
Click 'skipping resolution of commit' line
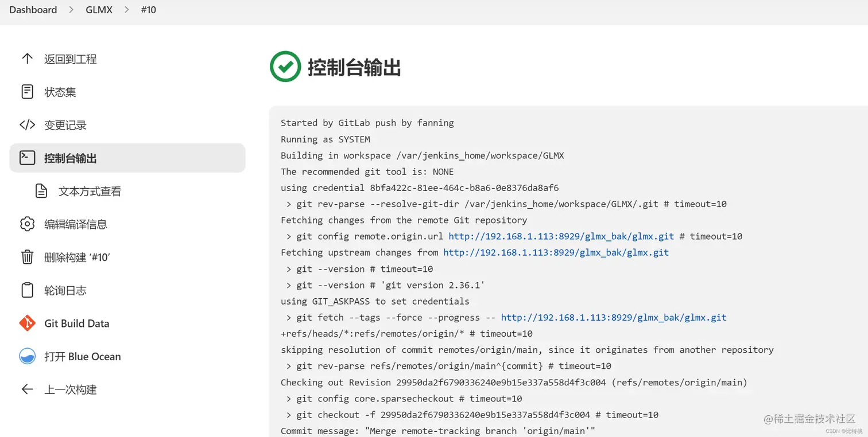pyautogui.click(x=527, y=349)
